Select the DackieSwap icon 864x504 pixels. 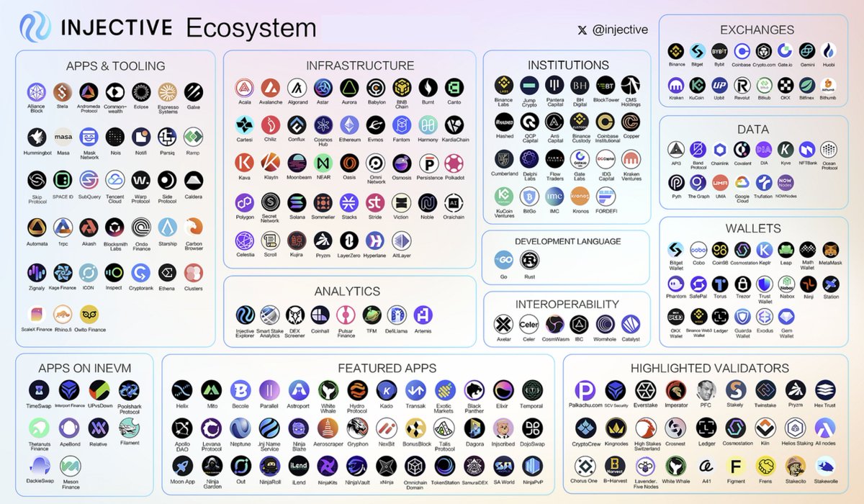(39, 465)
